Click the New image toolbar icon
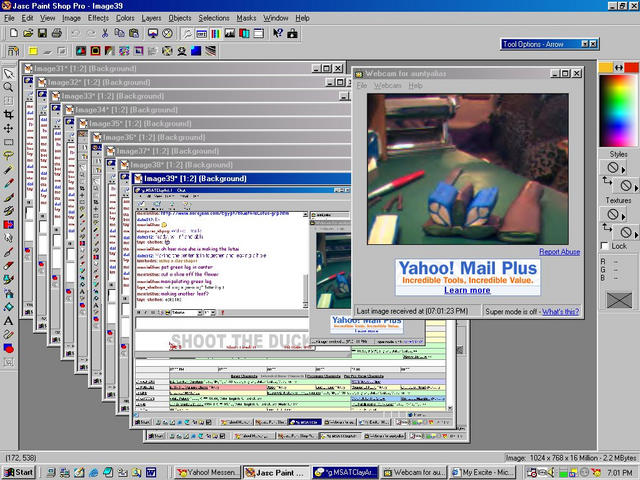The height and width of the screenshot is (480, 640). (x=13, y=33)
